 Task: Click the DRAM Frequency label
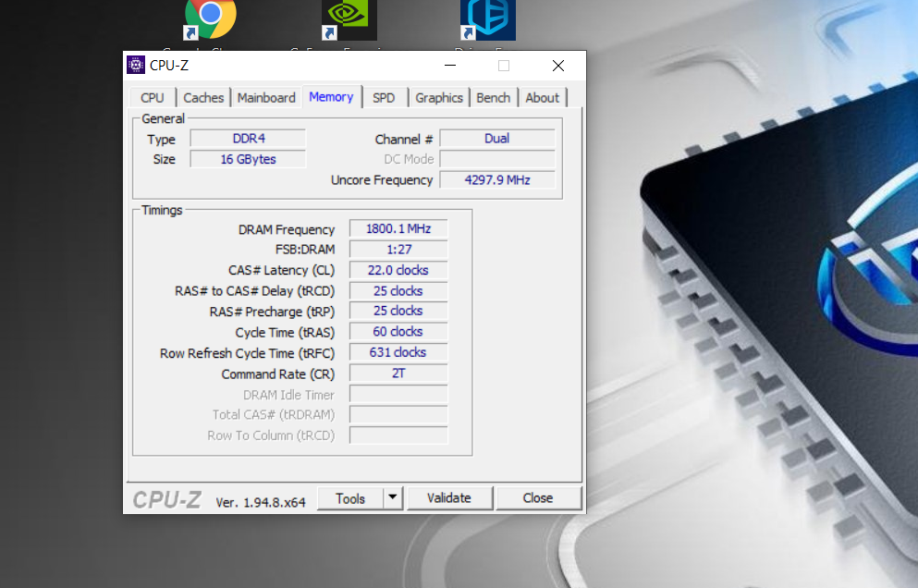(287, 229)
